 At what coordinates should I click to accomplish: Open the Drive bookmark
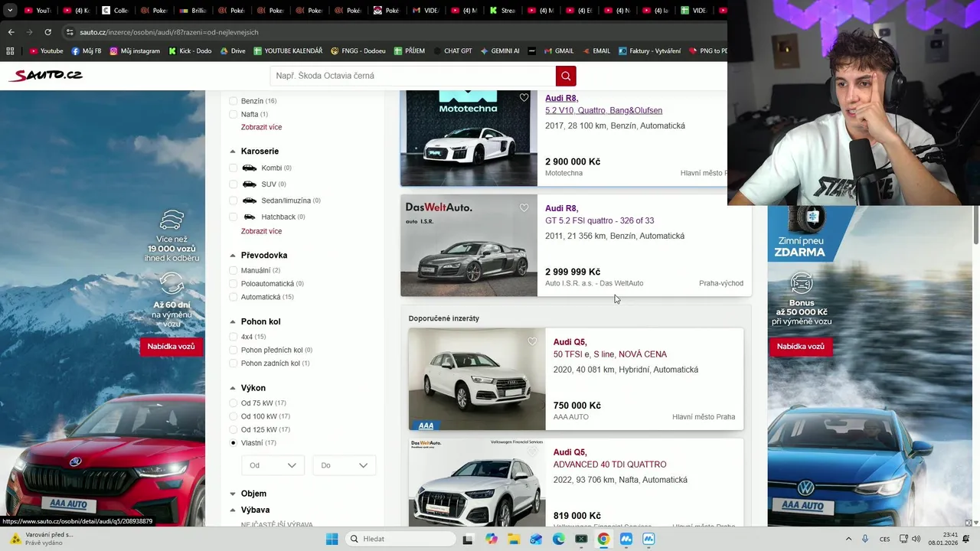click(233, 51)
